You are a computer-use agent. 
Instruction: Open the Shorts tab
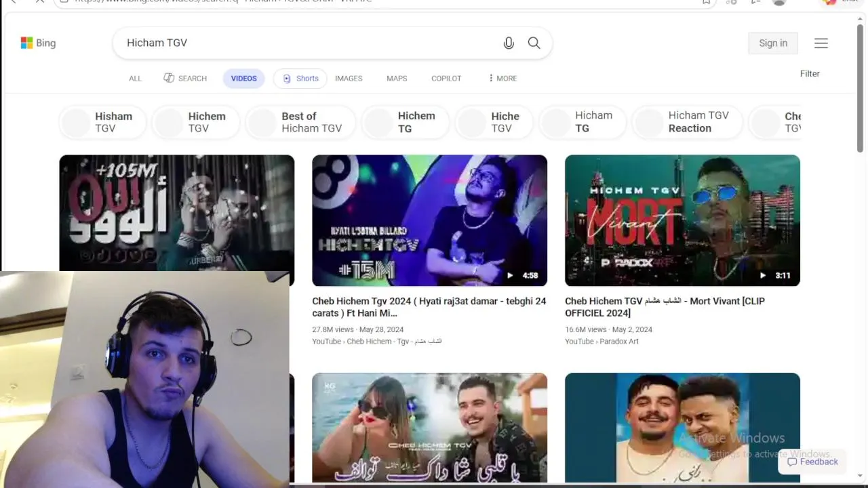pyautogui.click(x=300, y=79)
